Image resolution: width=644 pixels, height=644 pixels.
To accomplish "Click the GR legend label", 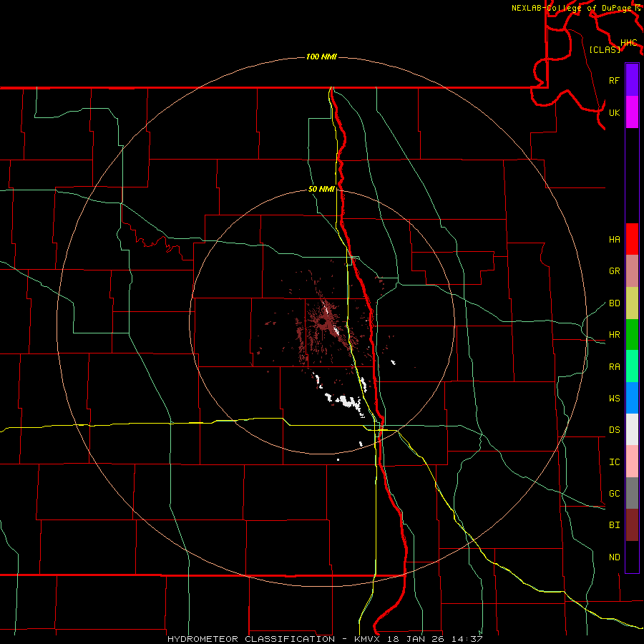I will 614,270.
